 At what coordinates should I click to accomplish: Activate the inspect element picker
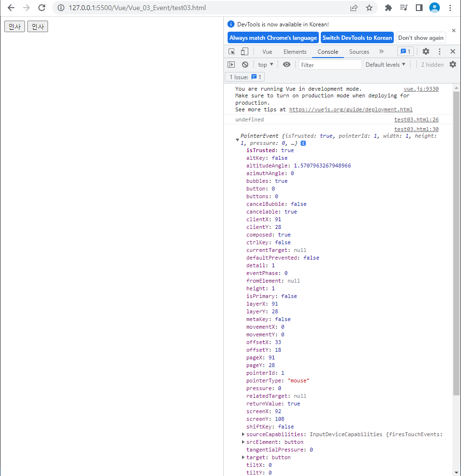(x=231, y=52)
